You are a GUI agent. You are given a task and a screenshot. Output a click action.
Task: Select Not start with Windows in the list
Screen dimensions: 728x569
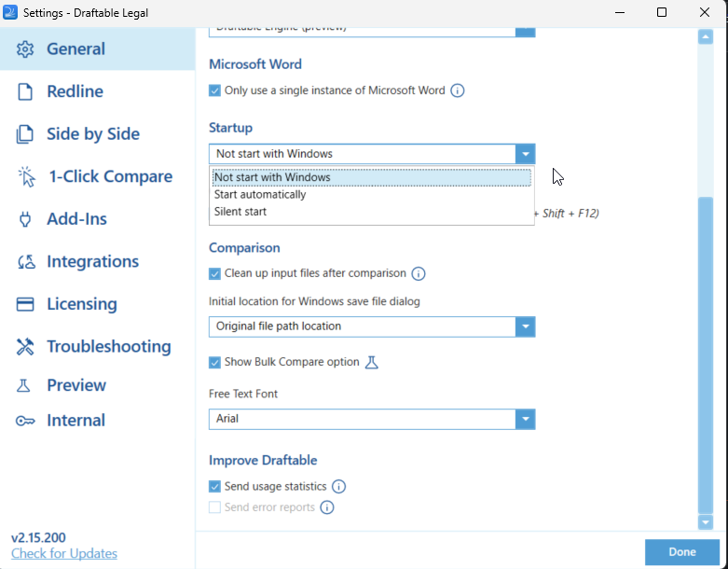click(371, 177)
